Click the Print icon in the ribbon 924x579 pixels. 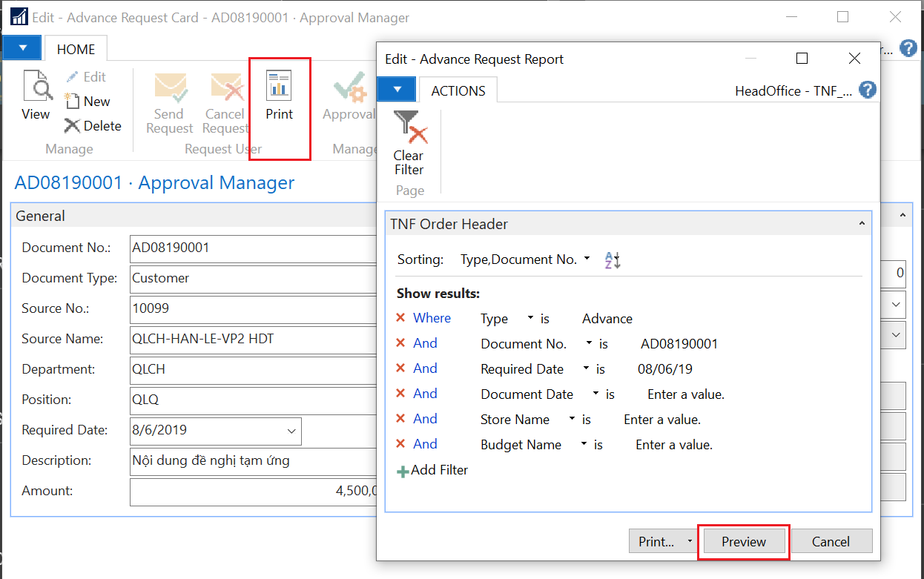coord(279,86)
